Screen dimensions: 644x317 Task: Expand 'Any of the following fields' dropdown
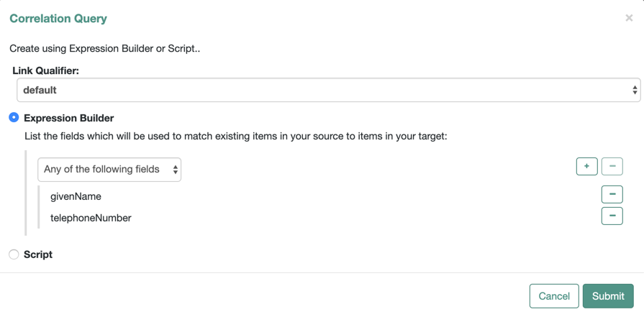(x=109, y=170)
